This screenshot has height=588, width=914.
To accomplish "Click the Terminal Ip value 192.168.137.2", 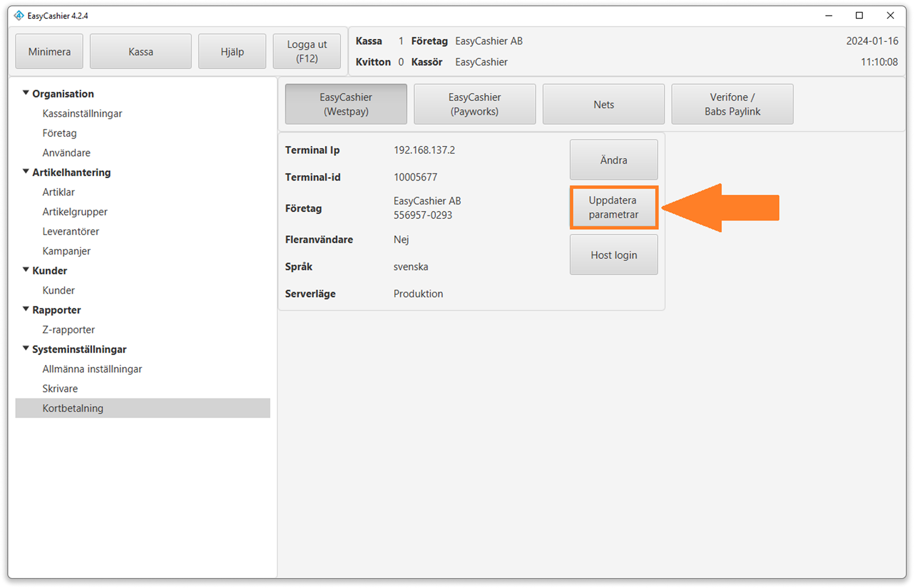I will 424,150.
